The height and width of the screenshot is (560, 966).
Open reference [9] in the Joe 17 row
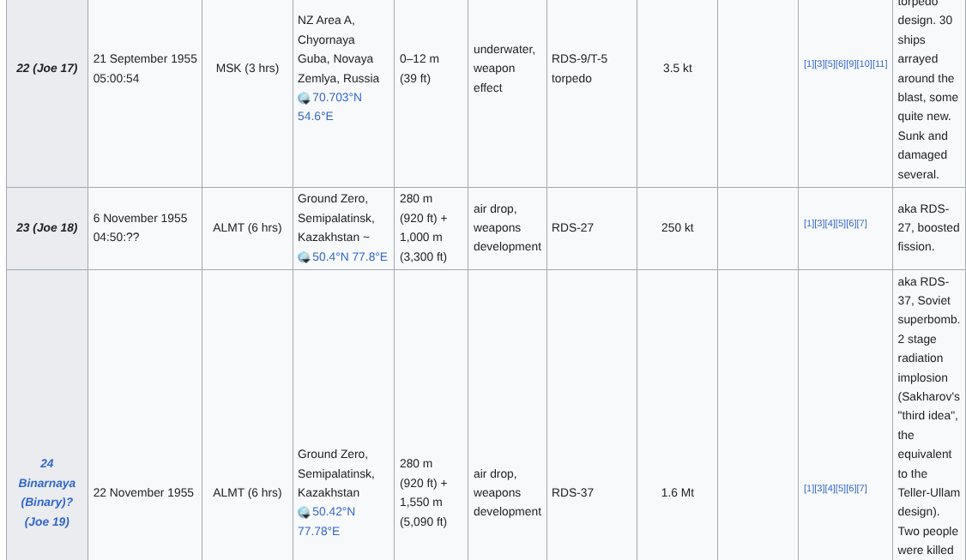851,64
